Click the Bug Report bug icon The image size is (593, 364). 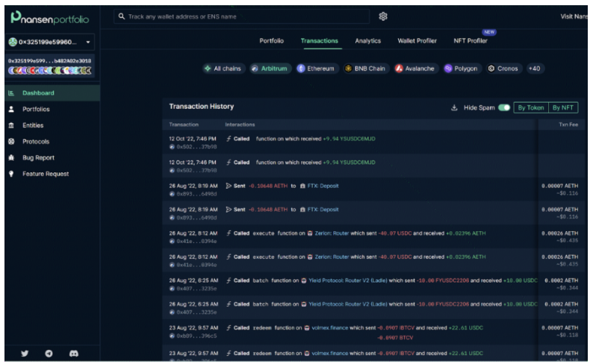(11, 158)
